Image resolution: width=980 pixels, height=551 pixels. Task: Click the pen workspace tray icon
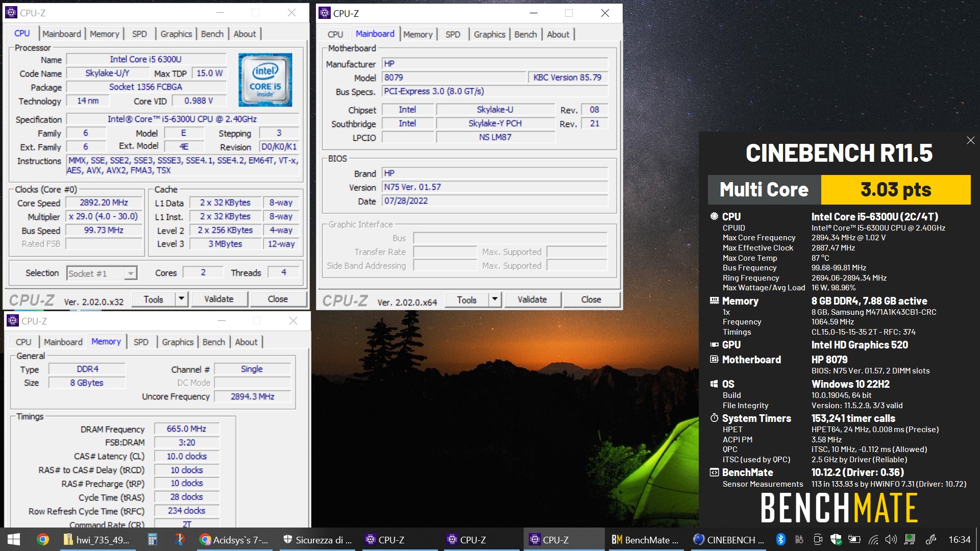pos(930,539)
